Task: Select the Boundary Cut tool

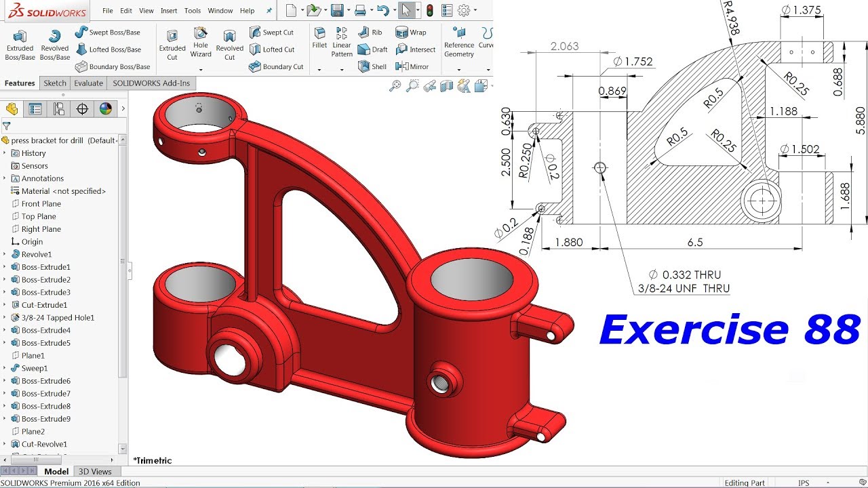Action: pyautogui.click(x=276, y=66)
